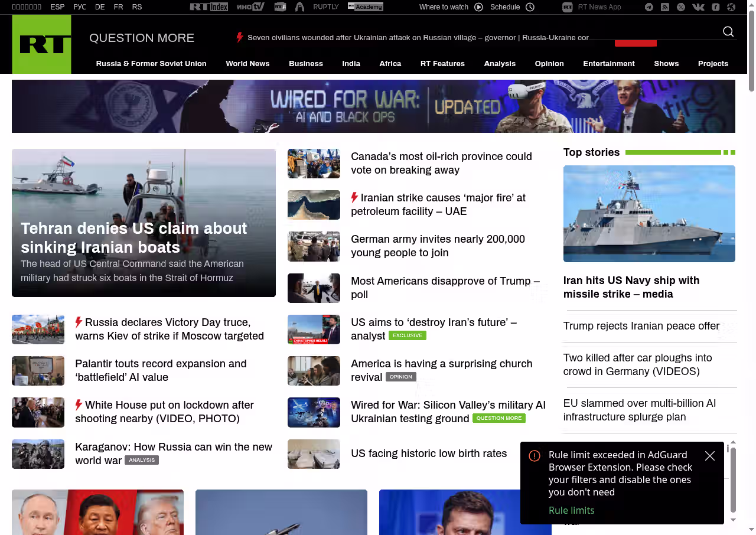Click the Schedule clock icon
This screenshot has width=756, height=535.
coord(530,7)
